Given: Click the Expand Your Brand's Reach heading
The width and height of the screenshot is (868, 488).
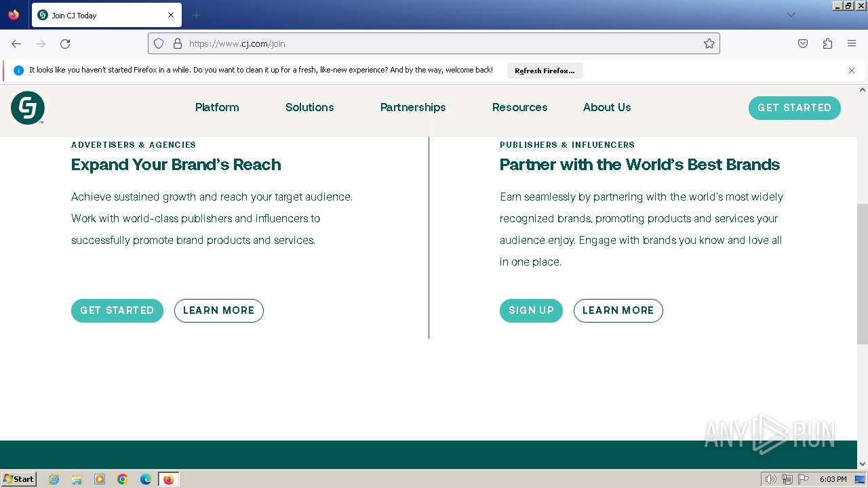Looking at the screenshot, I should [176, 165].
